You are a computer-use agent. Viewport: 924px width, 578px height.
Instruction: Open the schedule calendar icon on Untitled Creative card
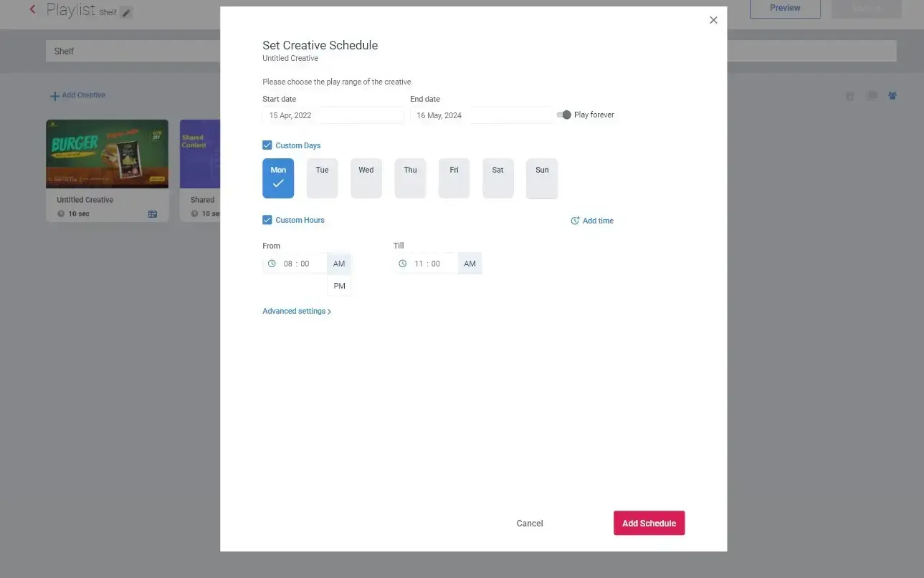click(152, 213)
